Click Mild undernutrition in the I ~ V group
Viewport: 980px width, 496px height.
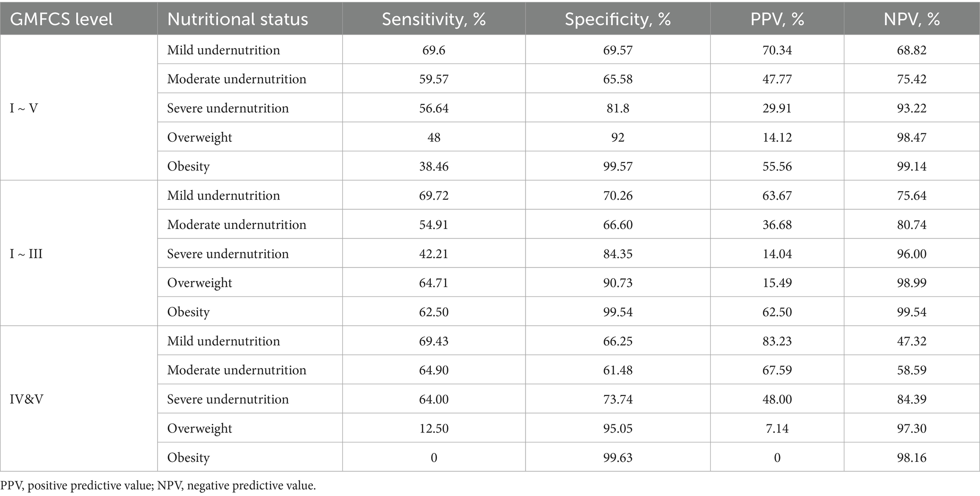pos(223,50)
